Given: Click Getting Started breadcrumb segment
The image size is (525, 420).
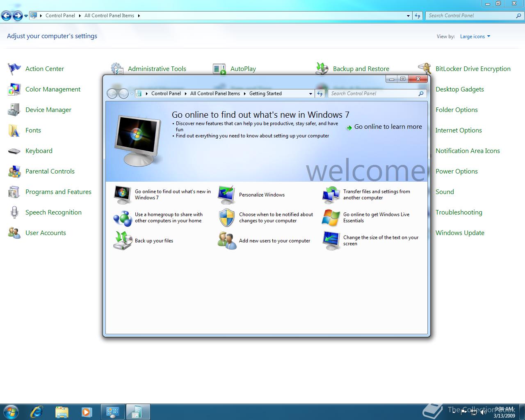Looking at the screenshot, I should [265, 94].
